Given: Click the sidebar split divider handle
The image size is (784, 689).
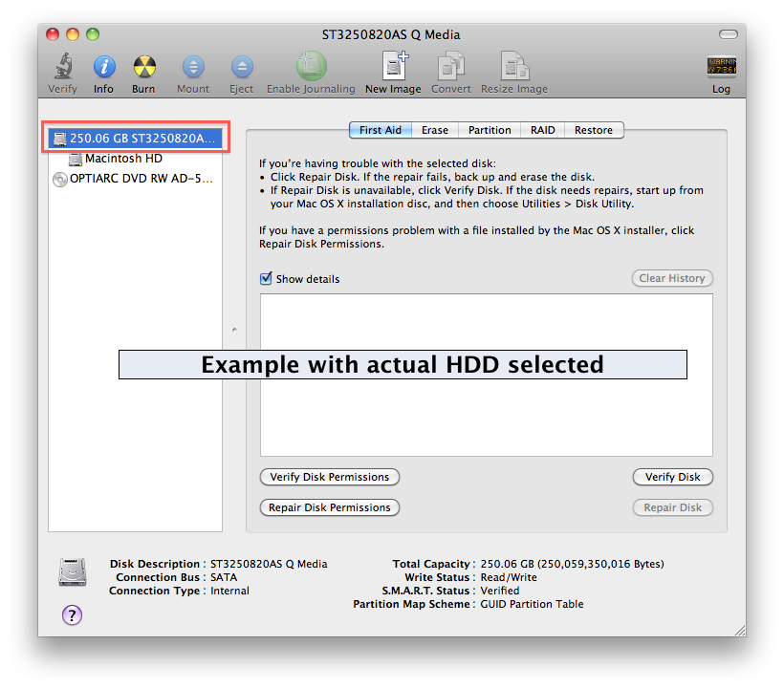Looking at the screenshot, I should (234, 330).
